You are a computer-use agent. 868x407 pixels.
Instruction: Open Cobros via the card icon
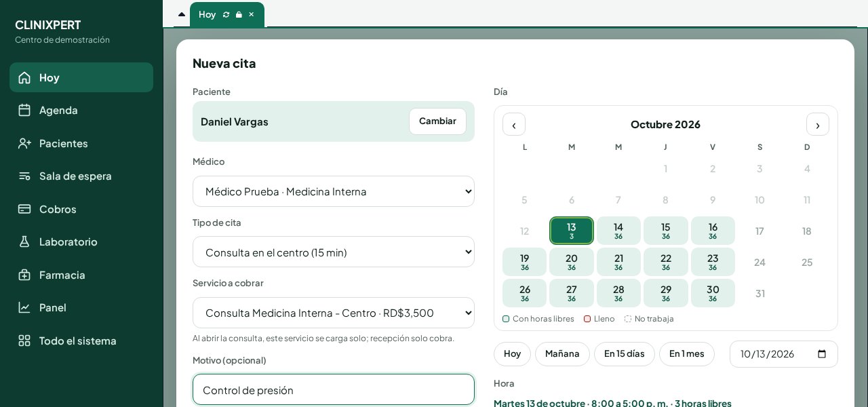(24, 209)
